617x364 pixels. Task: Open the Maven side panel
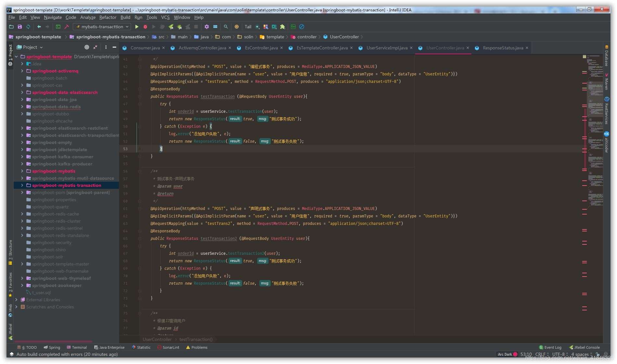pyautogui.click(x=607, y=84)
